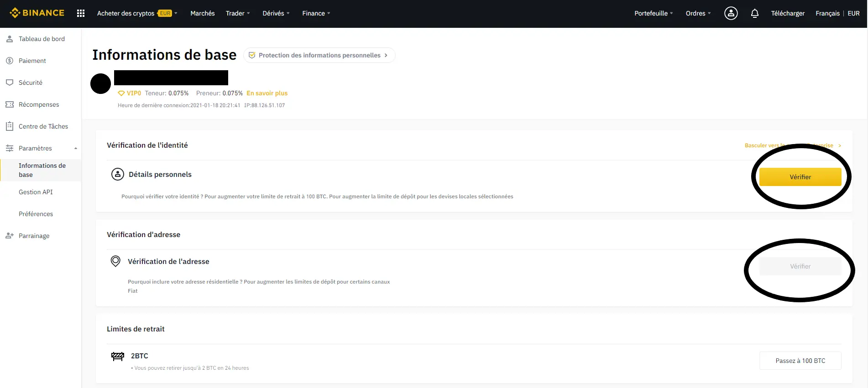Click the Vérification de l'identité heading

147,145
